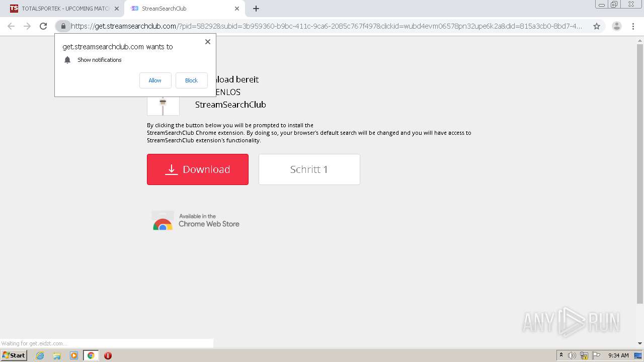Click 'Show notifications' text in prompt
644x362 pixels.
point(100,60)
